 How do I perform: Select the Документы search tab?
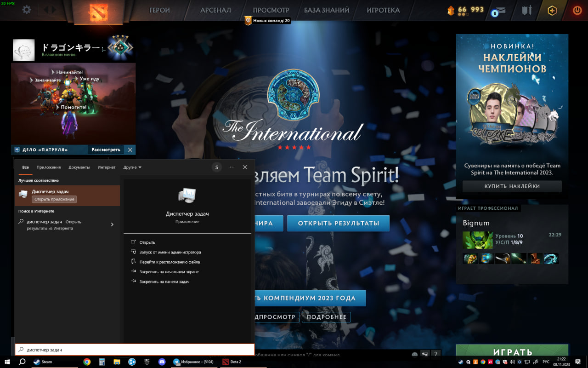tap(79, 167)
